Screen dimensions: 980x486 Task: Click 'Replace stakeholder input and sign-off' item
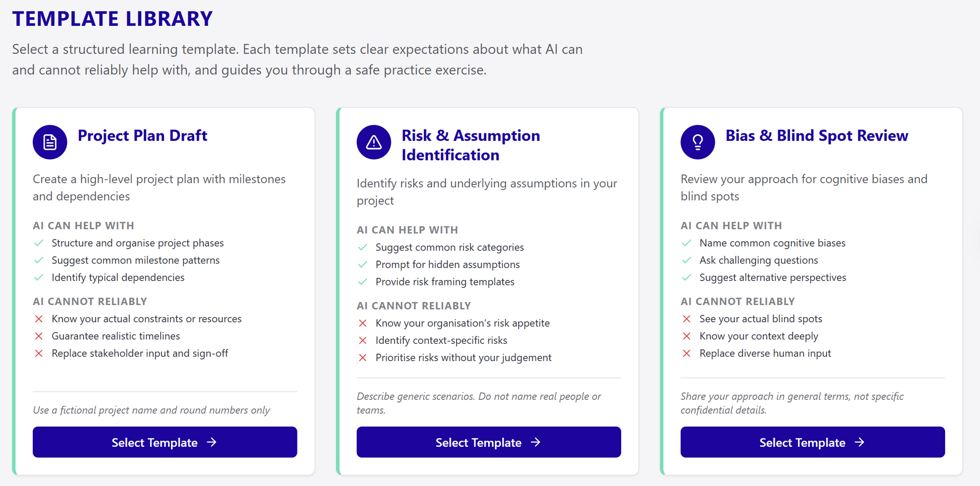coord(140,354)
